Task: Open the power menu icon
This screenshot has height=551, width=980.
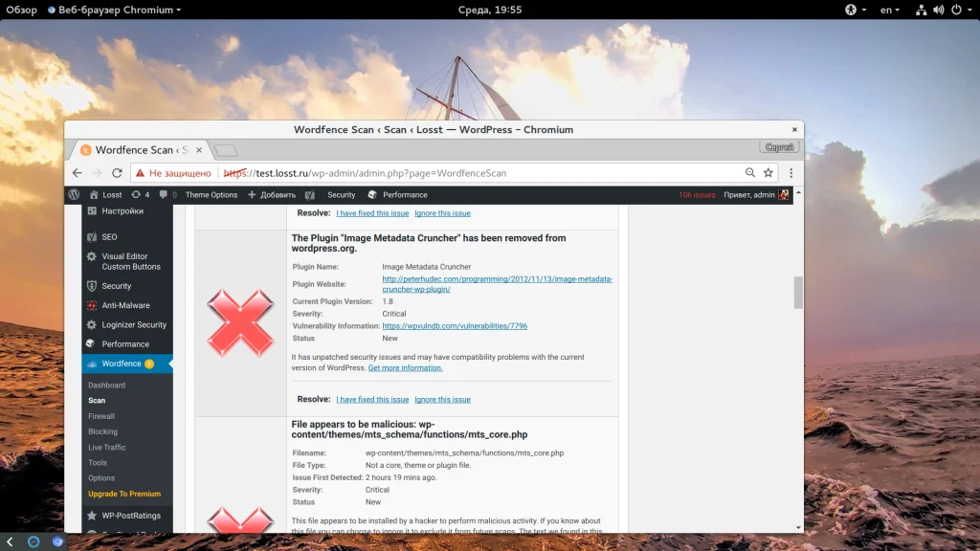Action: coord(956,10)
